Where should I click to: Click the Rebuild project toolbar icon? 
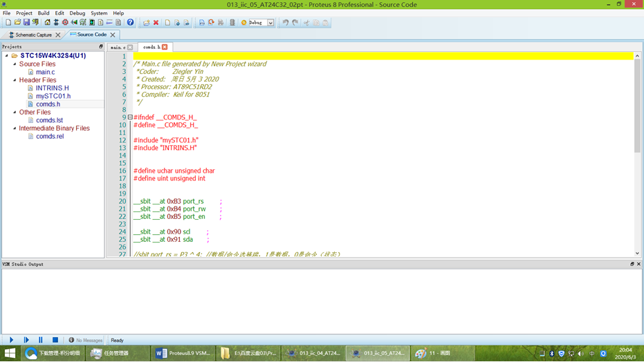click(x=211, y=23)
